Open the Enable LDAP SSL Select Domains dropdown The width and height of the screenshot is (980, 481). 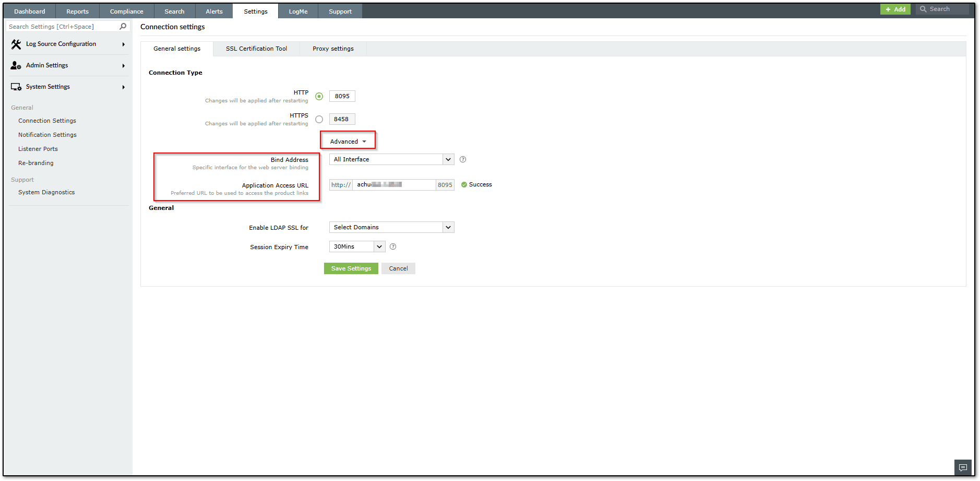(391, 227)
